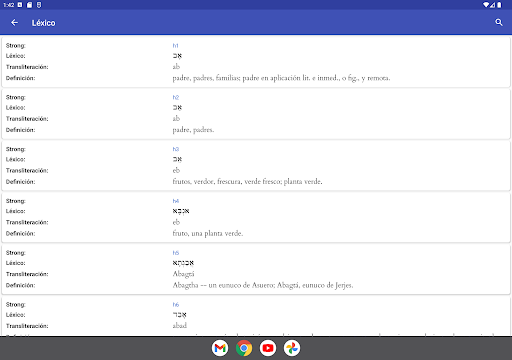This screenshot has height=360, width=512.
Task: Open Strong number h2 link
Action: point(176,97)
